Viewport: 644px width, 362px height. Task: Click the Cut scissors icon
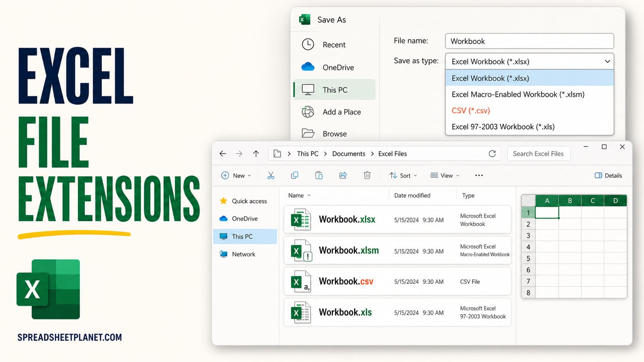click(271, 175)
